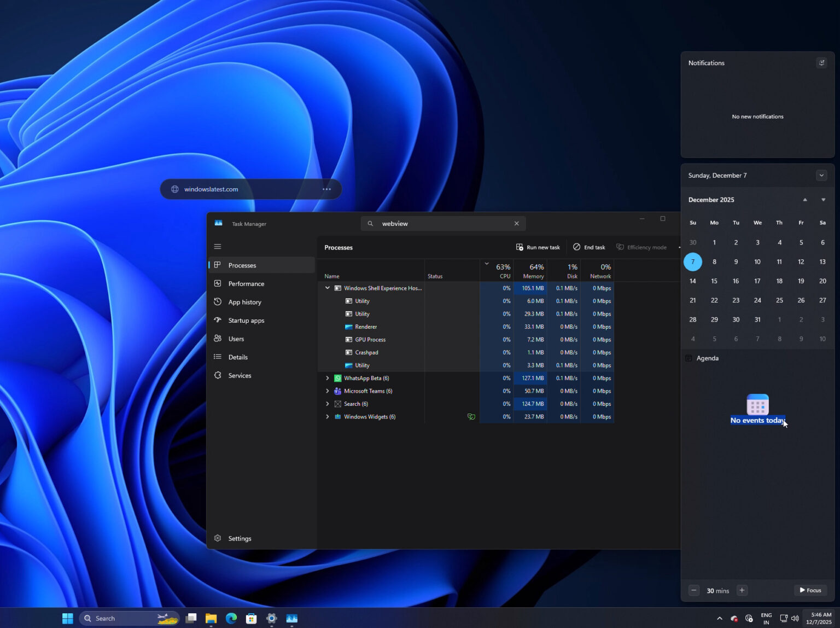Collapse the Windows Shell Experience Host group
This screenshot has width=840, height=628.
pos(327,288)
